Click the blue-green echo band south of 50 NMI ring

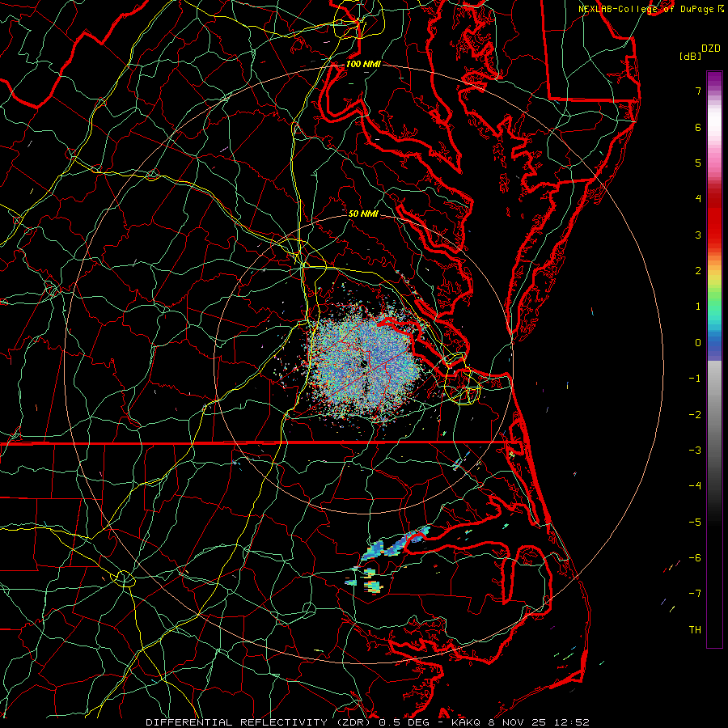point(395,544)
